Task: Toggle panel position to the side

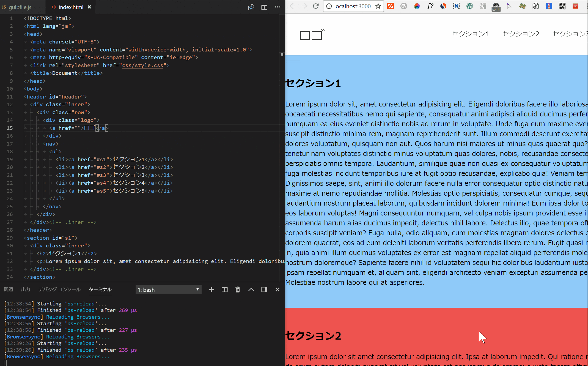Action: [x=264, y=289]
